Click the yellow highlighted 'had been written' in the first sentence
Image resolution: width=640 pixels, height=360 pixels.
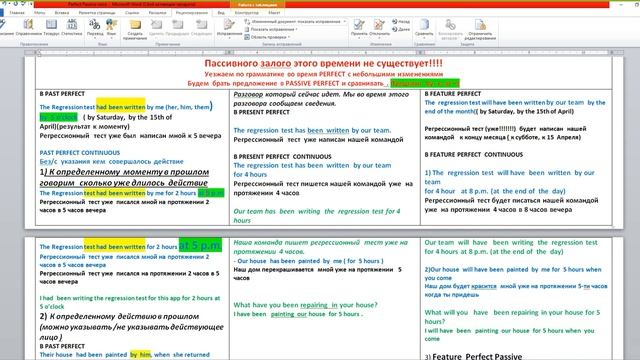[121, 107]
